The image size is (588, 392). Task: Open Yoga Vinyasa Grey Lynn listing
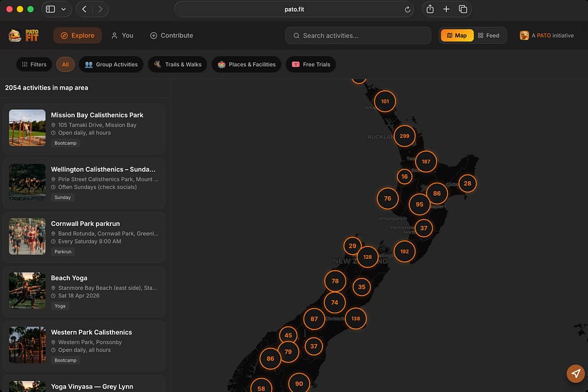click(x=92, y=386)
